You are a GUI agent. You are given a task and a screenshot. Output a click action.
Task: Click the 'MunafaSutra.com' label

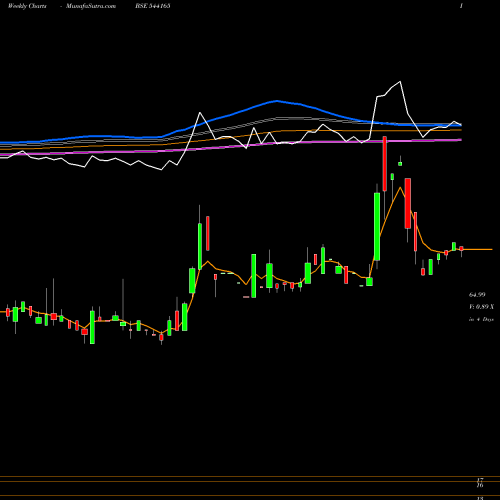91,6
